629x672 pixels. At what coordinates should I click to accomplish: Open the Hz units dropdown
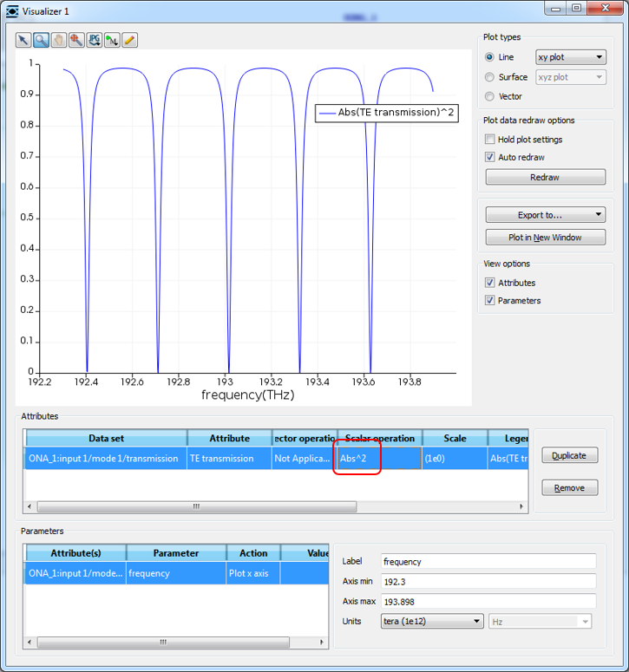tap(541, 622)
